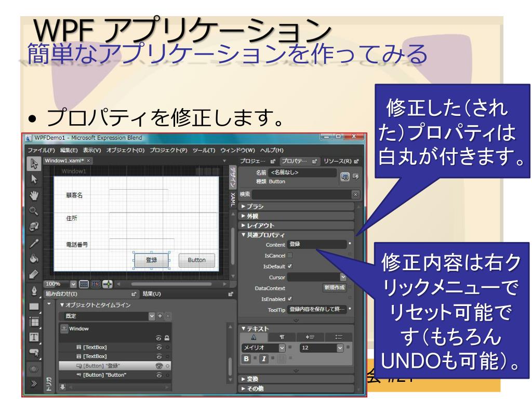This screenshot has height=399, width=532.
Task: Pop out the Properties panel
Action: 314,161
